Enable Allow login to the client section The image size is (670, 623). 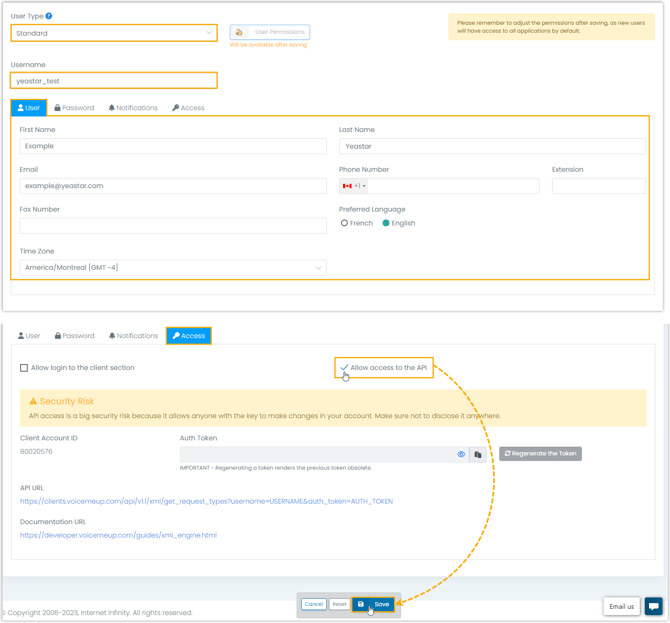(x=24, y=368)
